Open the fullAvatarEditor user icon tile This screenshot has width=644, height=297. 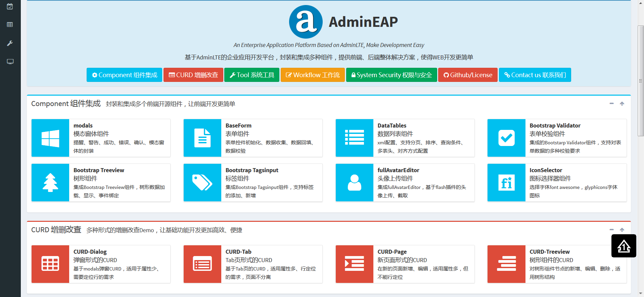355,183
